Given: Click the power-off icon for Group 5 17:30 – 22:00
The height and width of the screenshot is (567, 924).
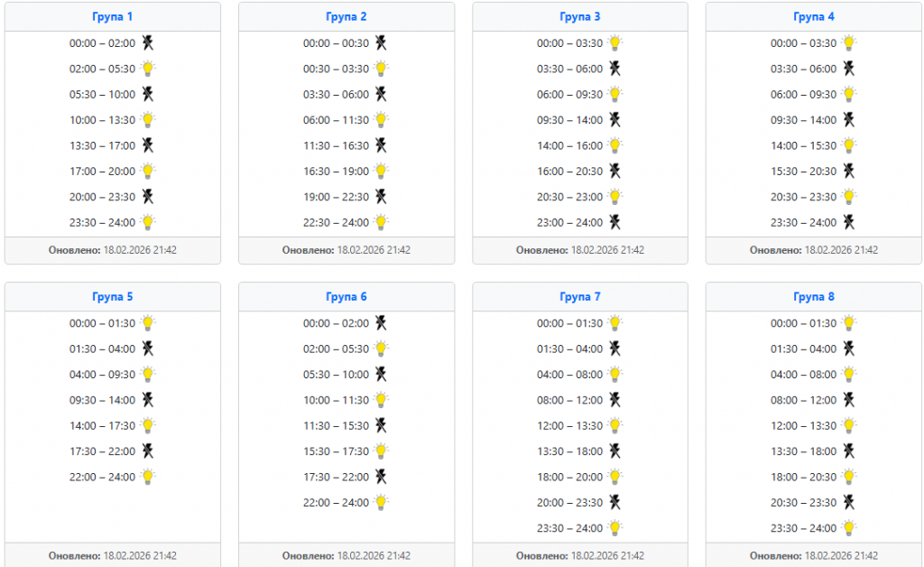Looking at the screenshot, I should coord(148,451).
